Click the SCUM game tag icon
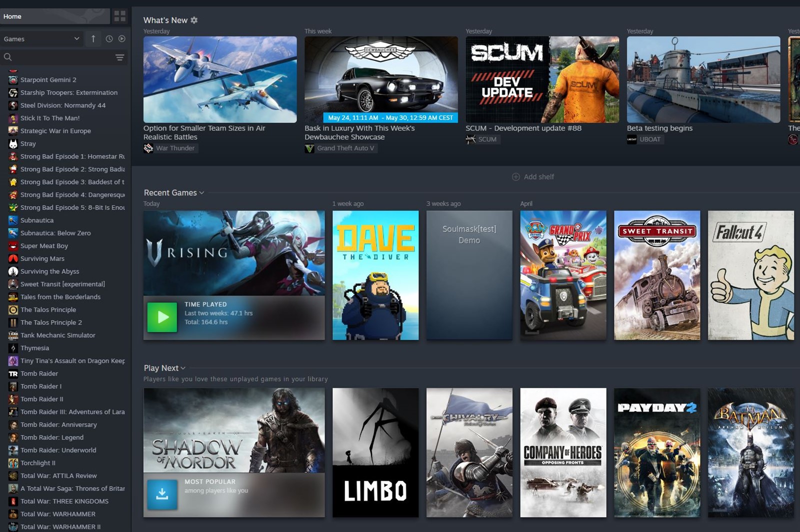Image resolution: width=800 pixels, height=532 pixels. pos(470,139)
